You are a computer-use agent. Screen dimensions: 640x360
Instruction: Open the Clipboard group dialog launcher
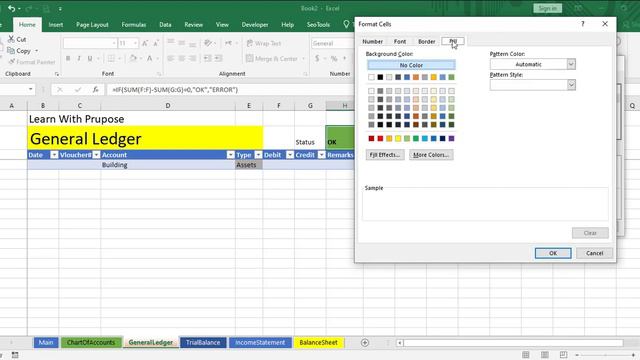[x=57, y=74]
